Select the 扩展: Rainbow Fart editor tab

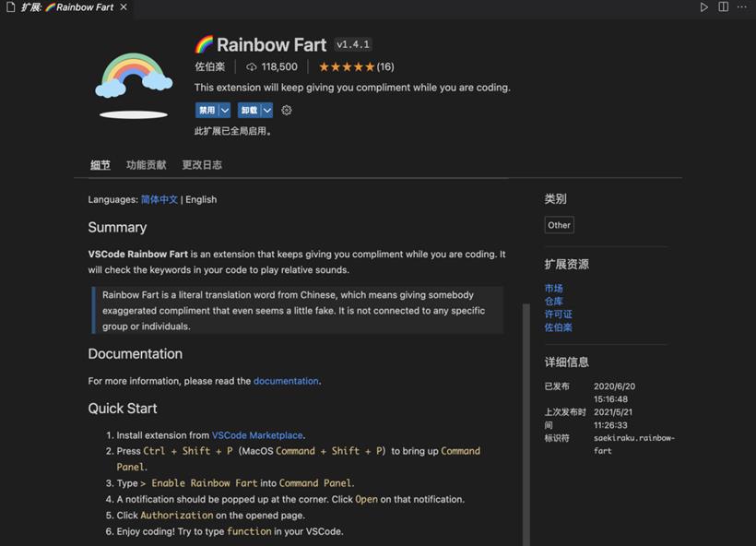coord(67,7)
